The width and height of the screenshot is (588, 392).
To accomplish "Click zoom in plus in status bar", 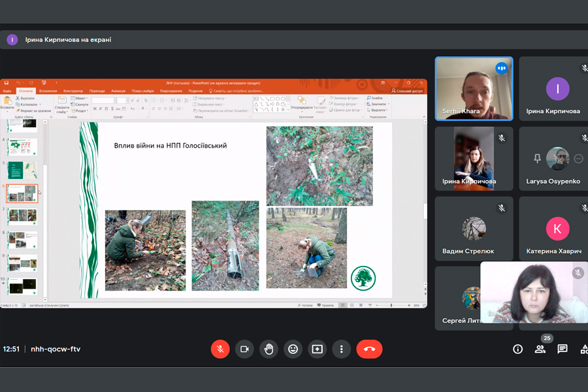I will click(409, 305).
